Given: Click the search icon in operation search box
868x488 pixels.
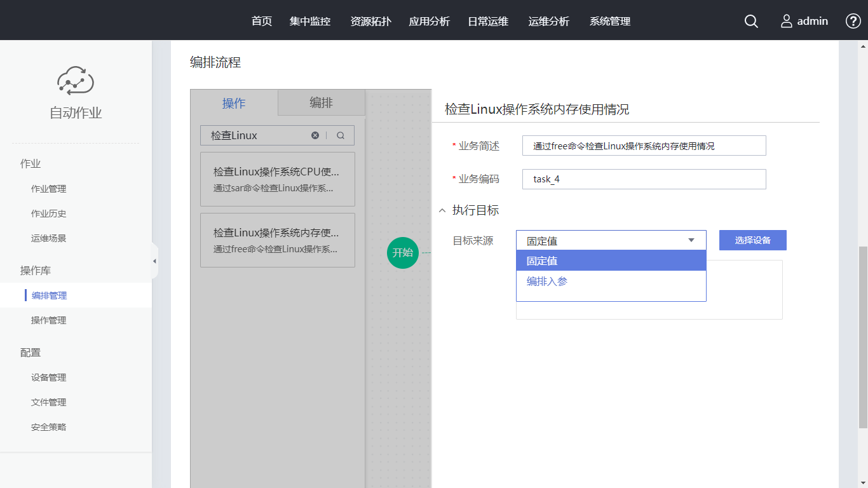Looking at the screenshot, I should click(x=341, y=135).
